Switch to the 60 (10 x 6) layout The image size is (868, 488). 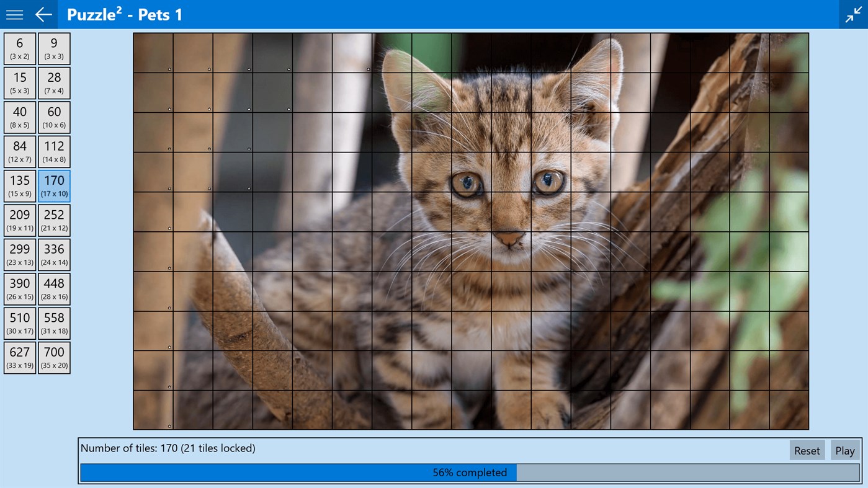tap(53, 117)
